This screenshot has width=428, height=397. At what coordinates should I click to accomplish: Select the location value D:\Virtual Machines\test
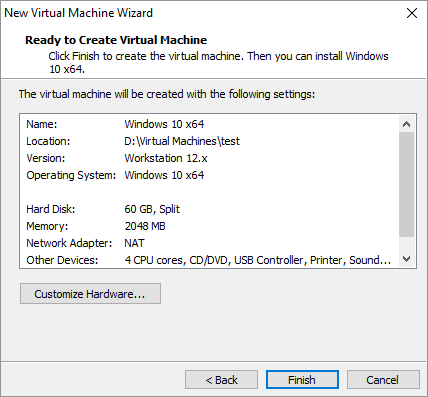pyautogui.click(x=182, y=141)
